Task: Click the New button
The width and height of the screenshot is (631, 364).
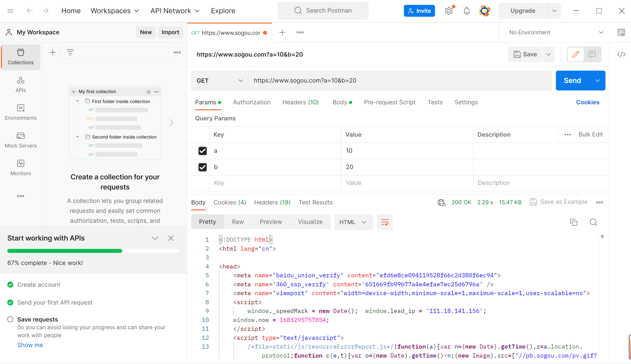Action: tap(146, 32)
